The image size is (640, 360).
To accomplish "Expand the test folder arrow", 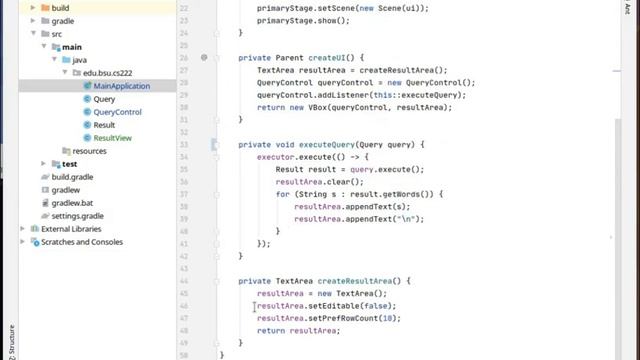I will (x=44, y=164).
